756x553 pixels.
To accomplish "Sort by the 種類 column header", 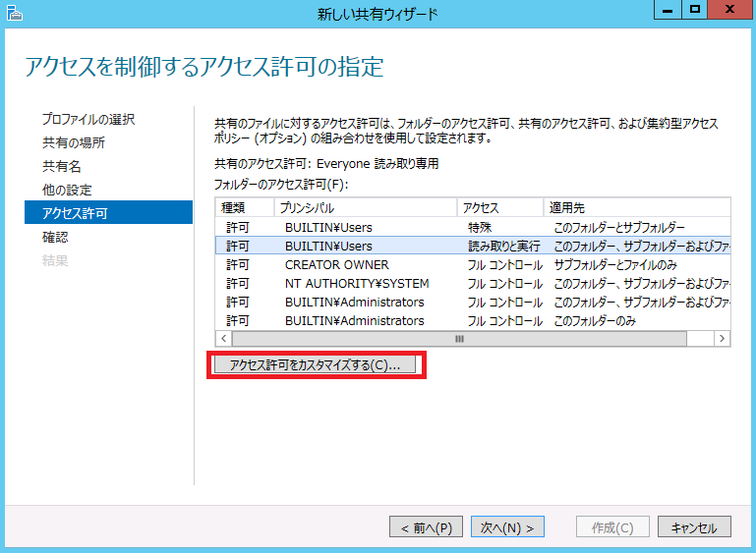I will pyautogui.click(x=245, y=207).
